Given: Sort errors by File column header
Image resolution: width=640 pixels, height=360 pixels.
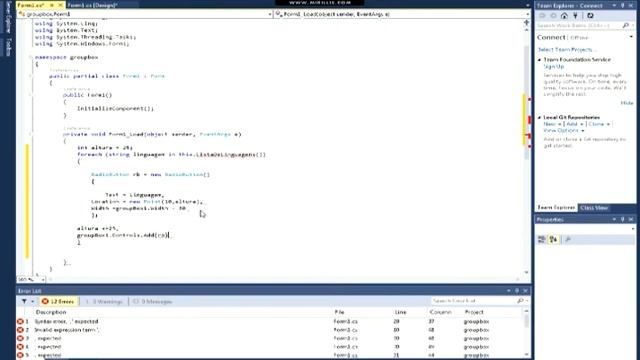Looking at the screenshot, I should (340, 312).
